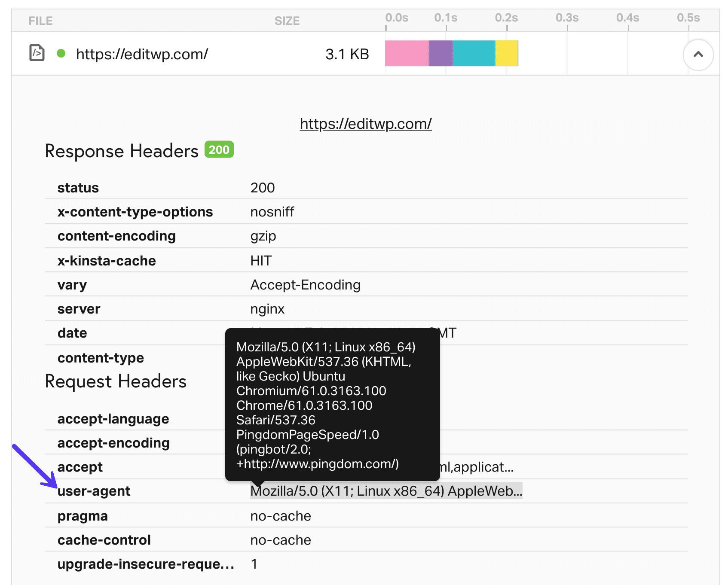Screen dimensions: 728x585
Task: Select the content-encoding gzip value
Action: point(263,236)
